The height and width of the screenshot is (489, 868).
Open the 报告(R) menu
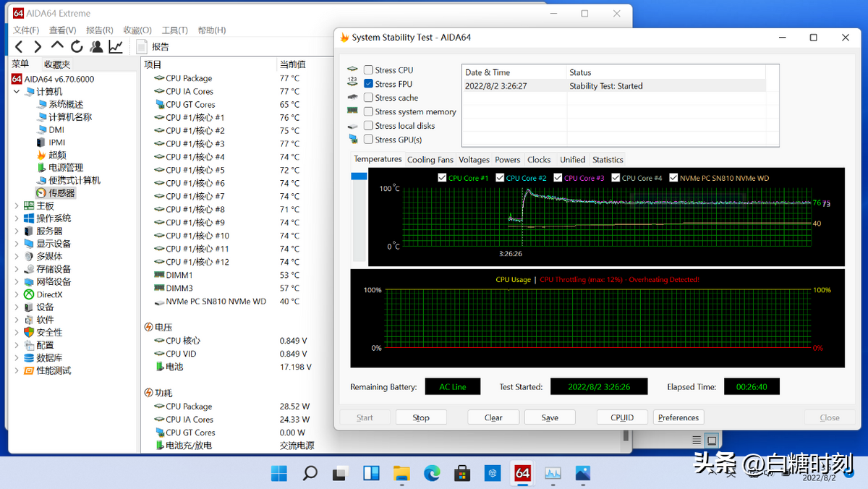pyautogui.click(x=100, y=30)
